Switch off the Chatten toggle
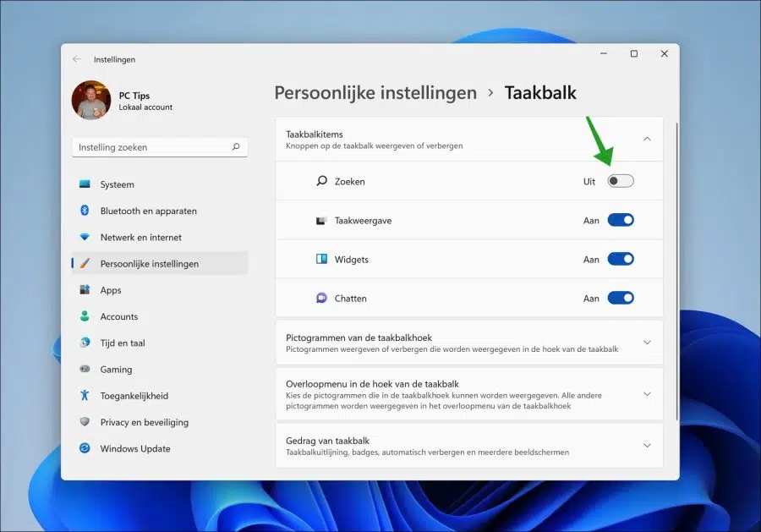 pos(621,298)
